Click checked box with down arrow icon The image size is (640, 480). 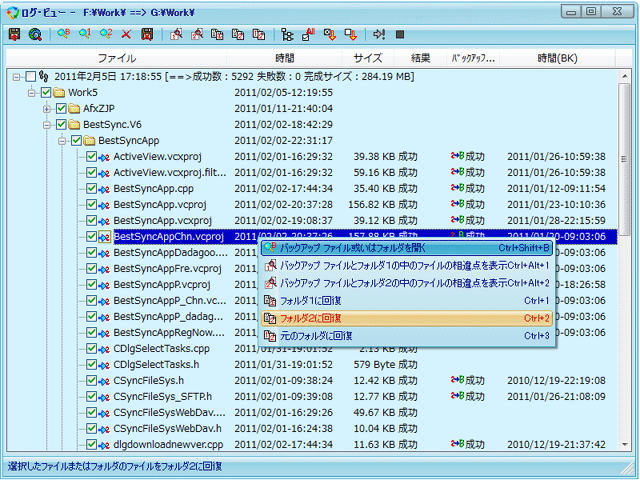pyautogui.click(x=330, y=34)
